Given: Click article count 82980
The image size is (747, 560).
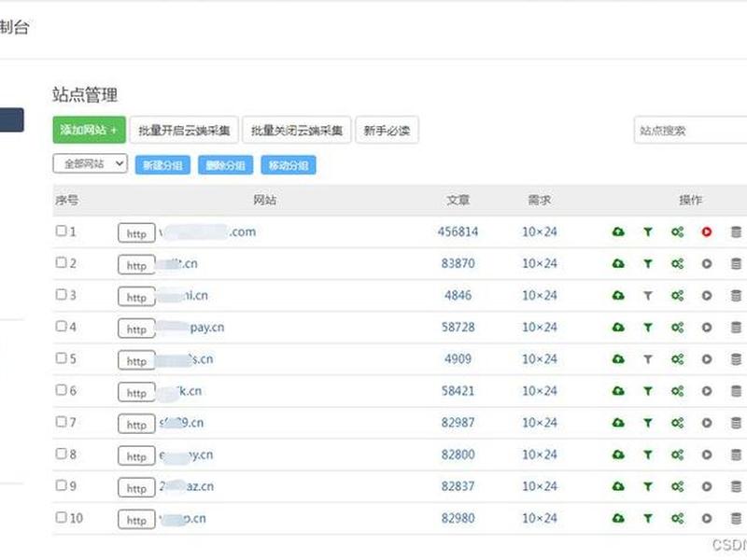Looking at the screenshot, I should 458,518.
